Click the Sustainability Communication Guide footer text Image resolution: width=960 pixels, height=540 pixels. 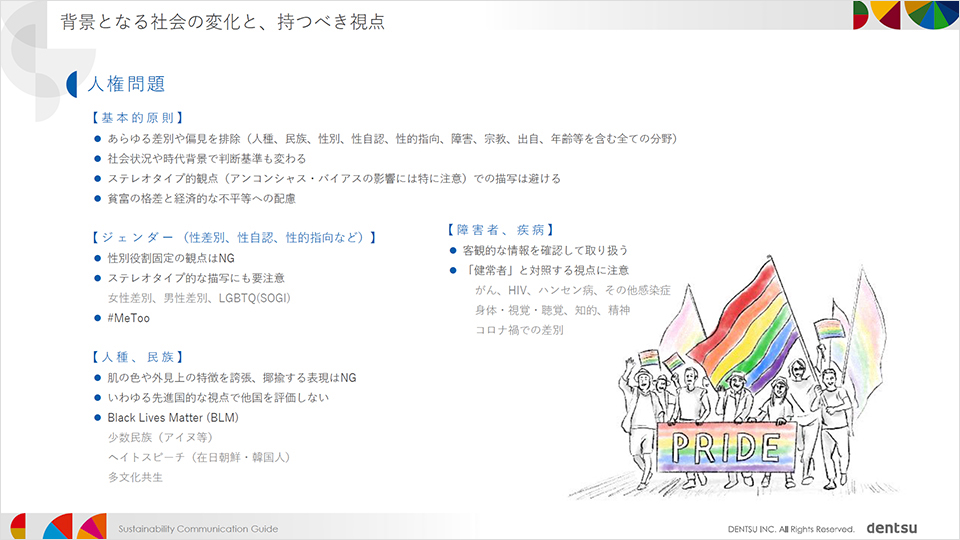point(198,528)
